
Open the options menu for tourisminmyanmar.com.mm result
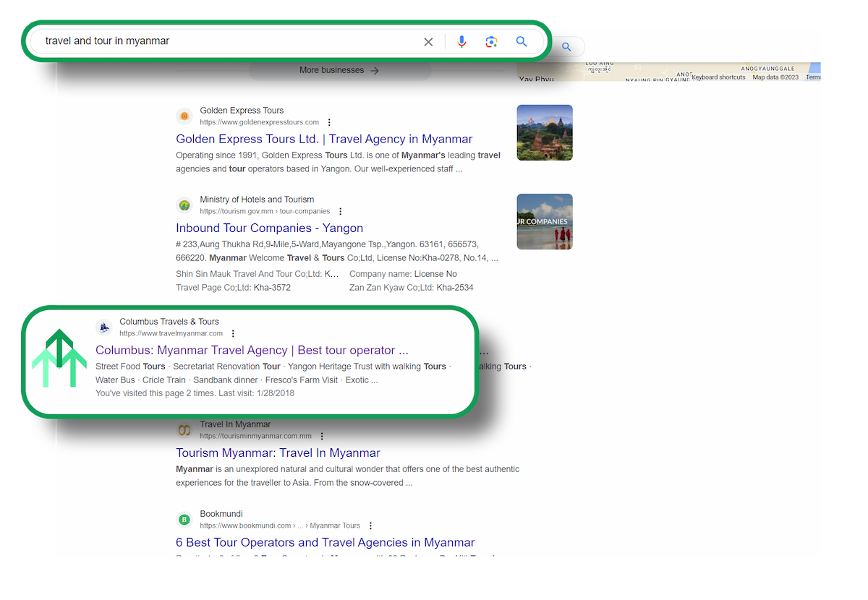tap(322, 436)
